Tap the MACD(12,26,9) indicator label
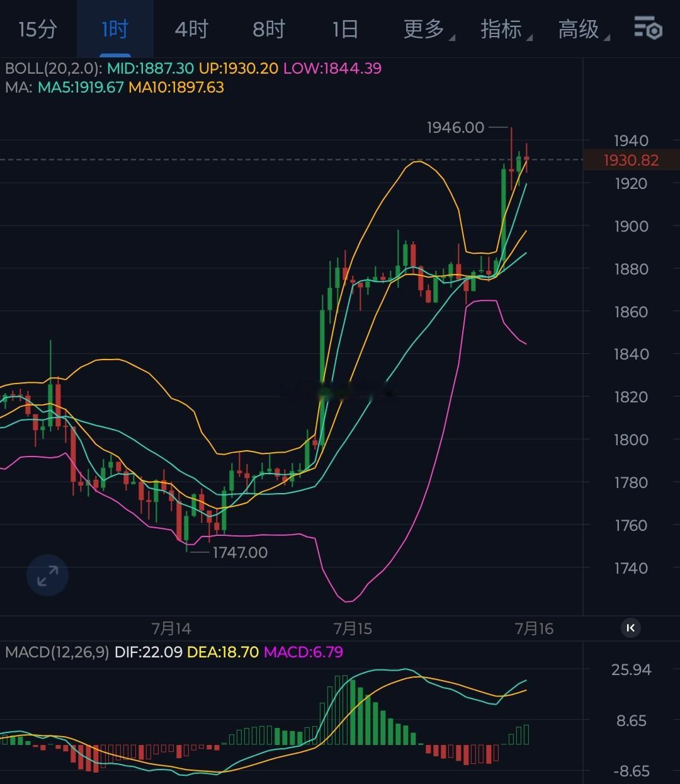 click(x=57, y=652)
